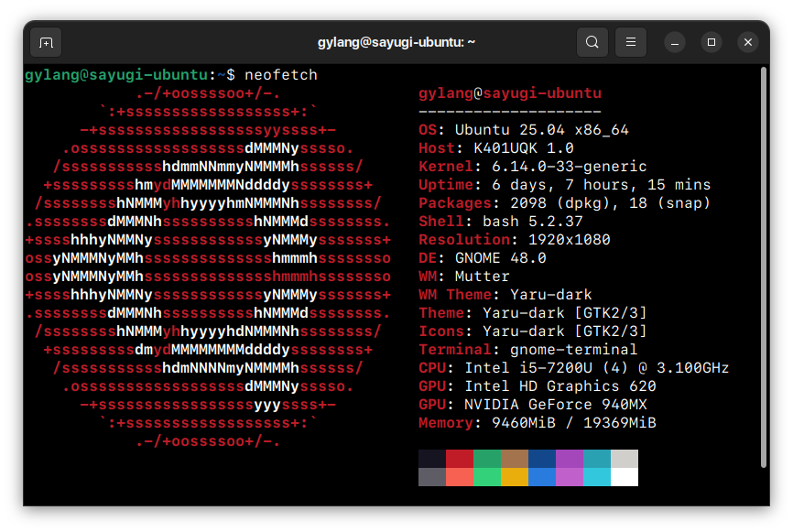Pick the white swatch in the bottom row

click(625, 477)
